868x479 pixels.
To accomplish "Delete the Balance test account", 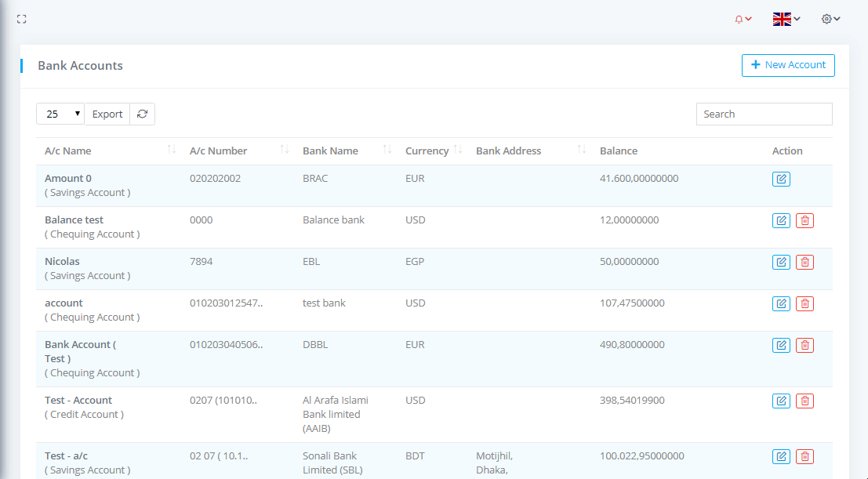I will point(804,221).
